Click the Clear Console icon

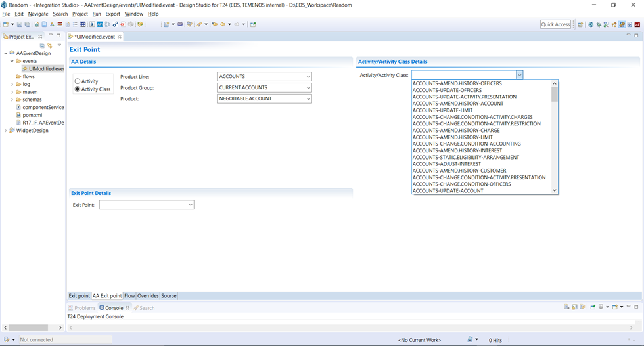[x=566, y=307]
